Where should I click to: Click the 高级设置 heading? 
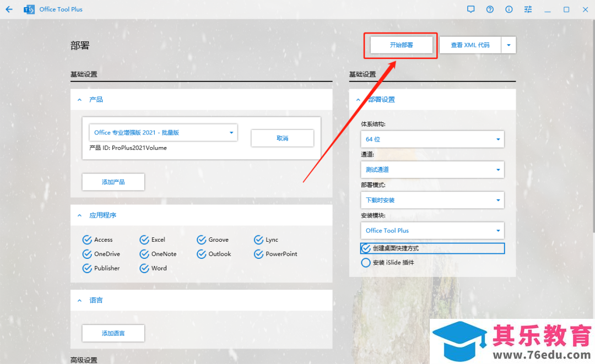pyautogui.click(x=84, y=360)
